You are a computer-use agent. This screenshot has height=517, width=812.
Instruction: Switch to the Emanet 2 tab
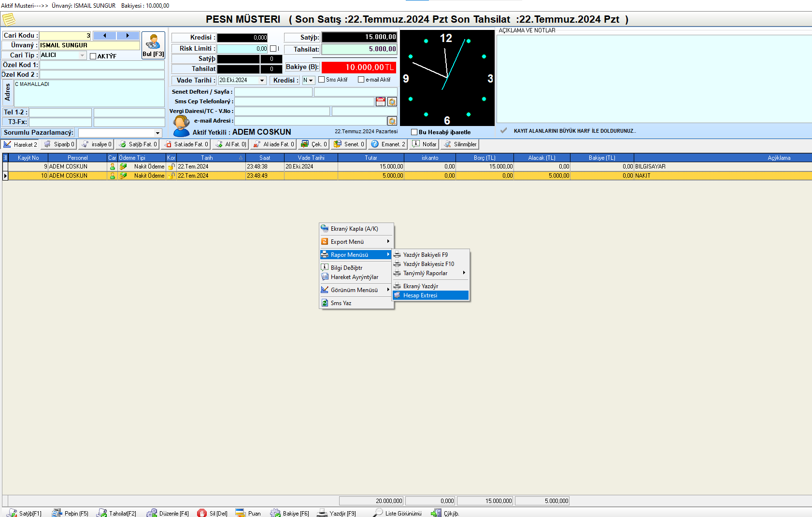[388, 144]
